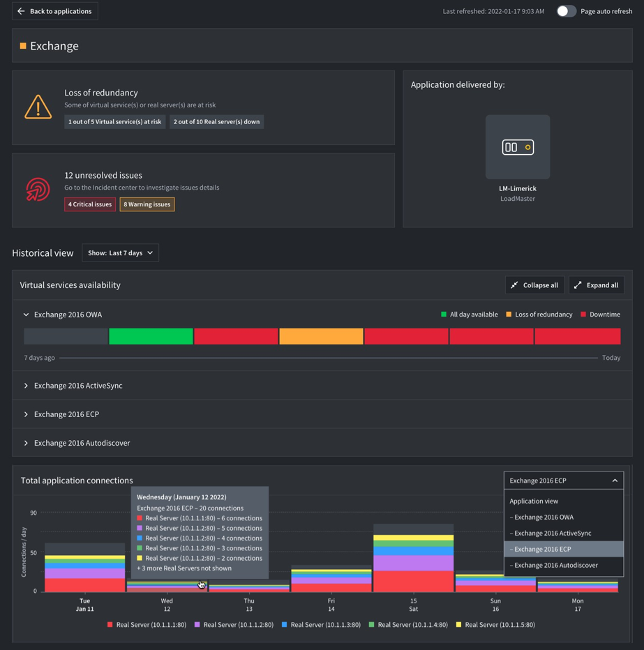Click the Back to applications arrow icon
Screen dimensions: 644x650
21,11
